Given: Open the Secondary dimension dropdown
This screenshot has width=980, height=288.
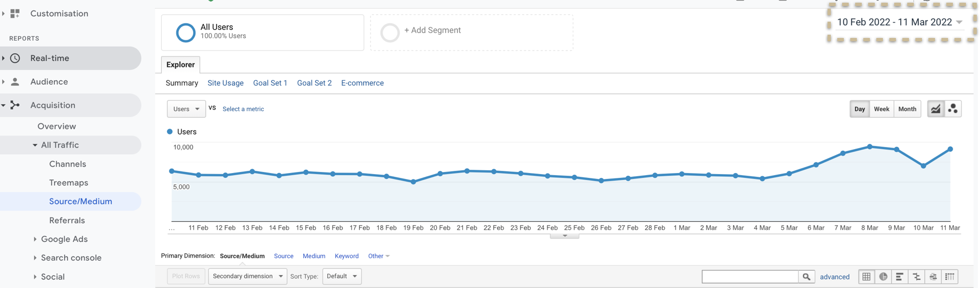Looking at the screenshot, I should tap(247, 276).
